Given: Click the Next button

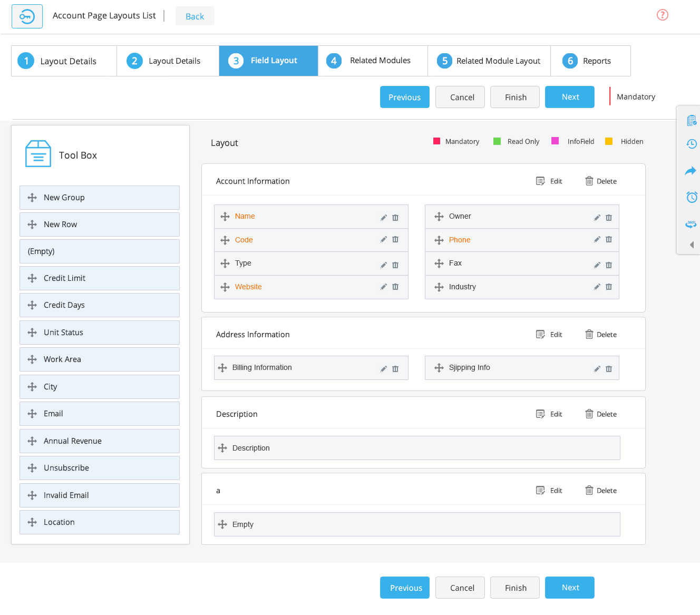Looking at the screenshot, I should (x=569, y=97).
